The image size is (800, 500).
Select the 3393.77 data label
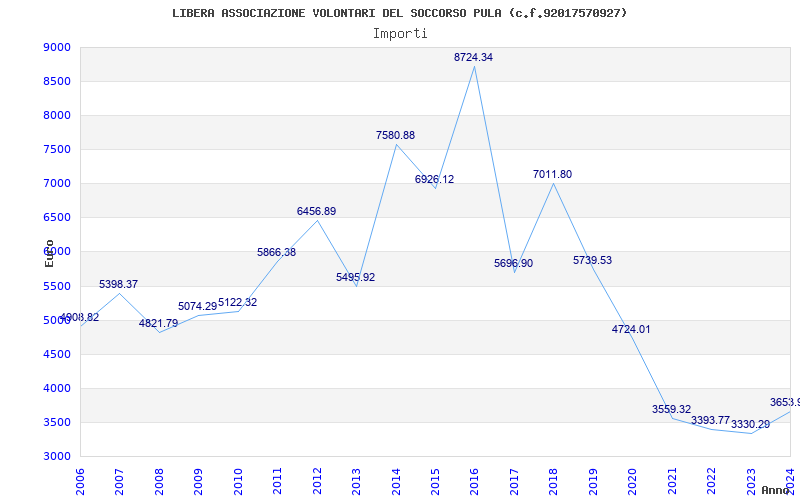(710, 420)
